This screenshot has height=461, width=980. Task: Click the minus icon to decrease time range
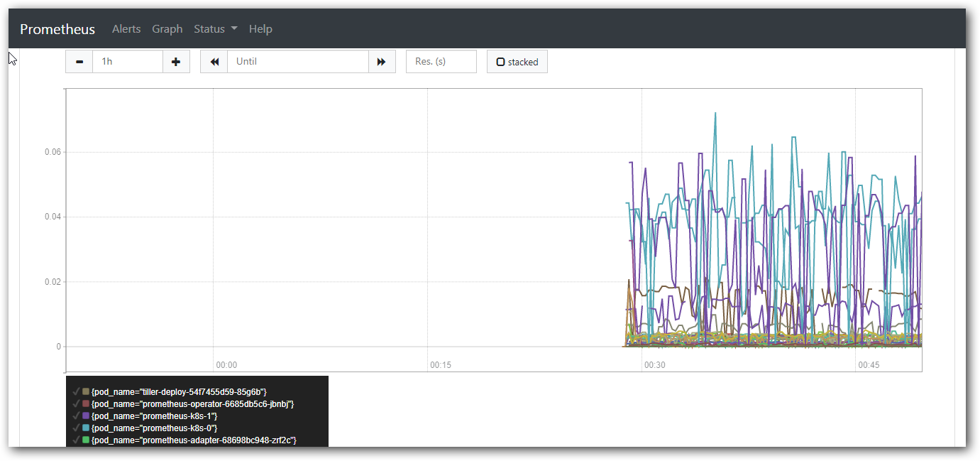click(79, 62)
